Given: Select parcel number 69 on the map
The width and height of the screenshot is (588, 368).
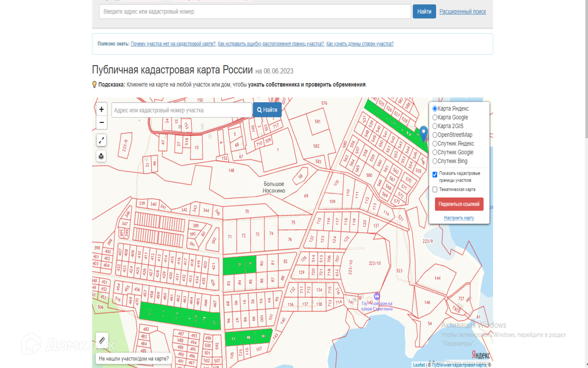Looking at the screenshot, I should click(x=306, y=196).
